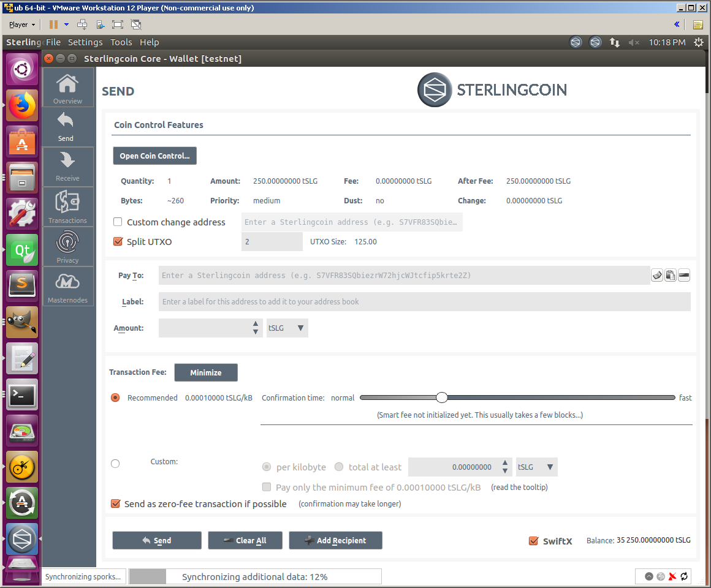Enable the Custom change address checkbox
Viewport: 711px width, 588px height.
(x=118, y=222)
